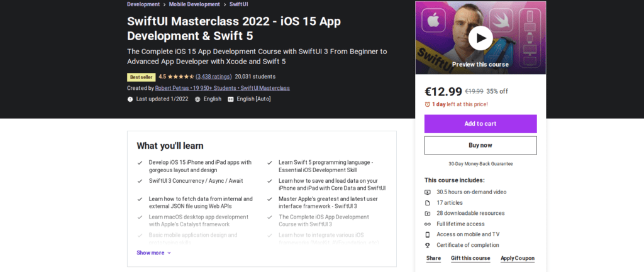Click the Show more chevron arrow

169,253
